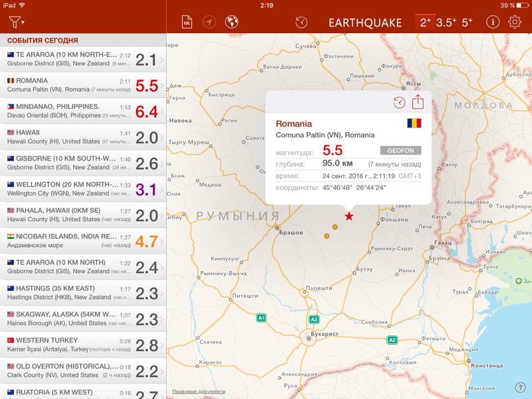Select the 3.5+ magnitude filter
The width and height of the screenshot is (532, 399).
tap(446, 22)
